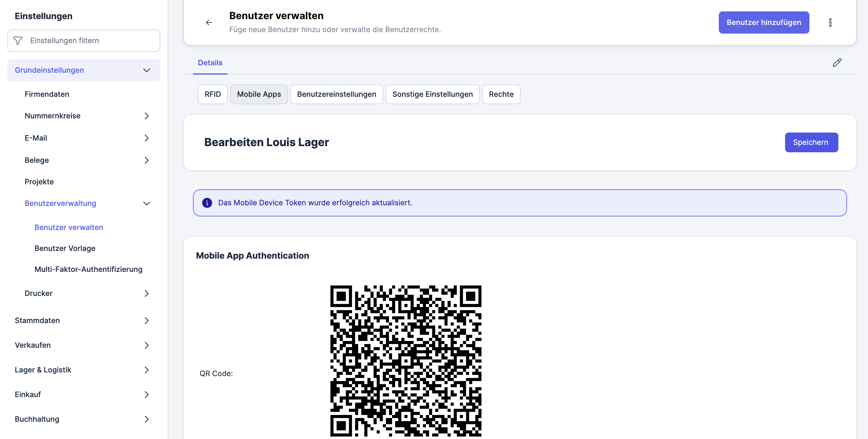868x439 pixels.
Task: Expand the Nummernkreise submenu
Action: [147, 116]
